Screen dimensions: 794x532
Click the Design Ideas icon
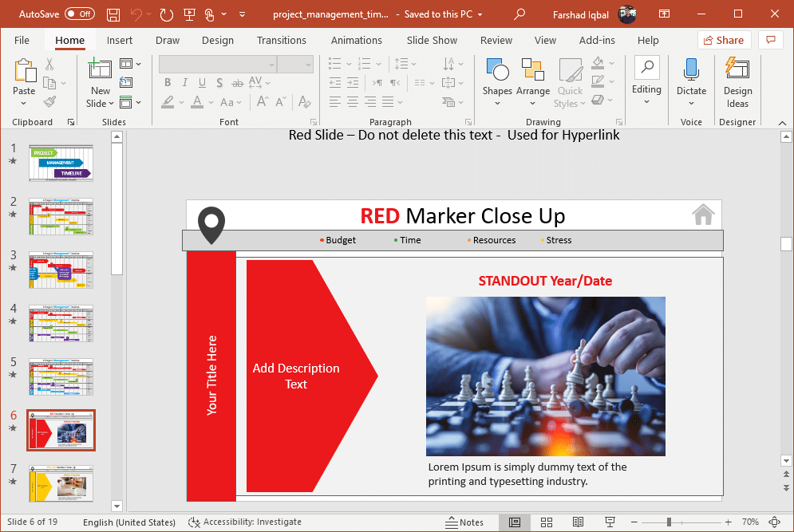(x=737, y=82)
